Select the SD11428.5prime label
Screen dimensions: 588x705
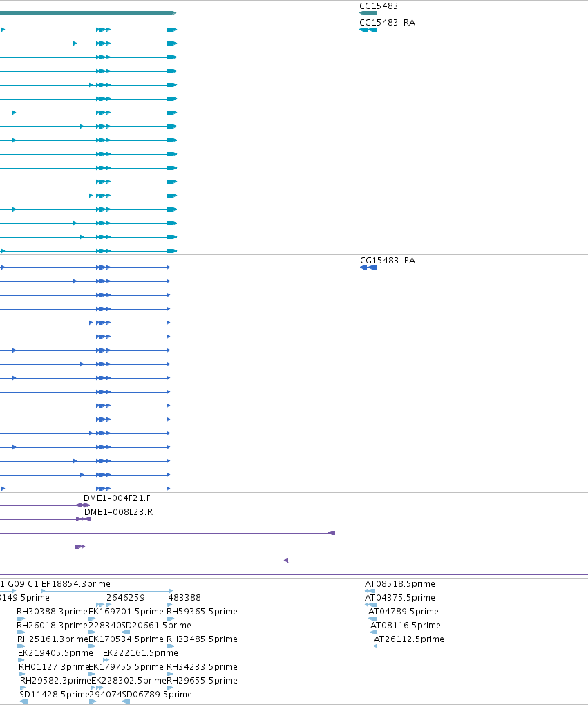pyautogui.click(x=55, y=695)
